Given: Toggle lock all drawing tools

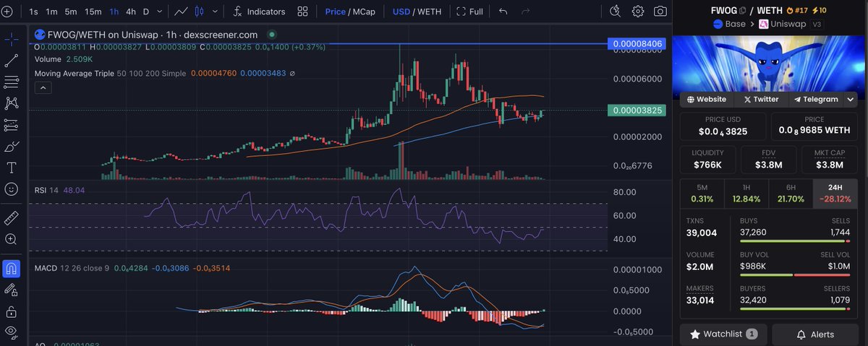Looking at the screenshot, I should (11, 311).
